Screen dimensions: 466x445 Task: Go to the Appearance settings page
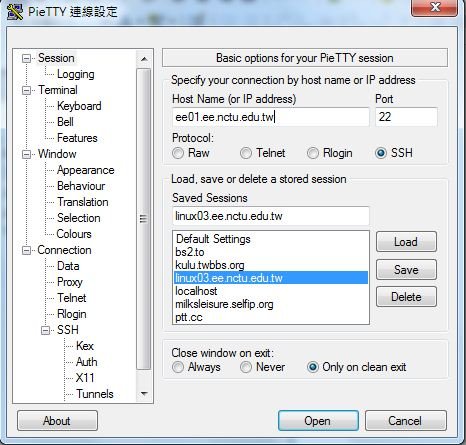tap(86, 170)
